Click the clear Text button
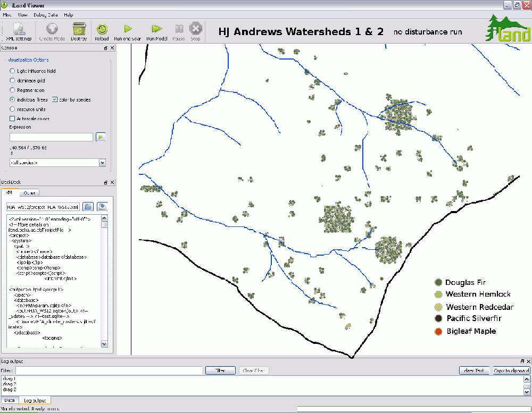532x413 pixels. click(x=474, y=370)
